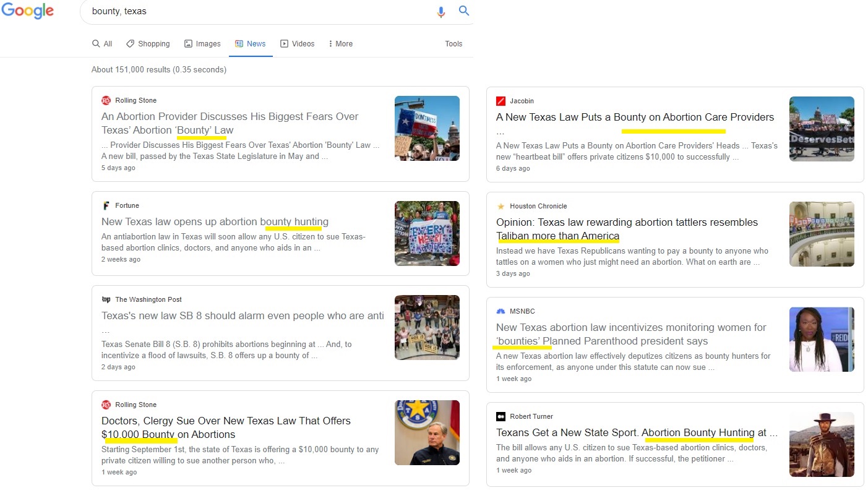Open 'An Abortion Provider Discusses His Biggest Fears' article
Image resolution: width=868 pixels, height=493 pixels.
tap(230, 123)
